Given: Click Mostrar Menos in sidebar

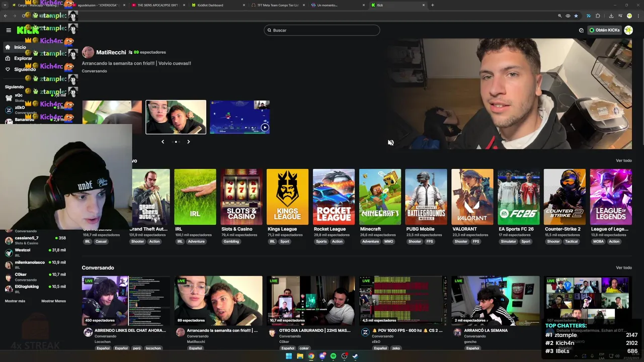Looking at the screenshot, I should pyautogui.click(x=53, y=301).
